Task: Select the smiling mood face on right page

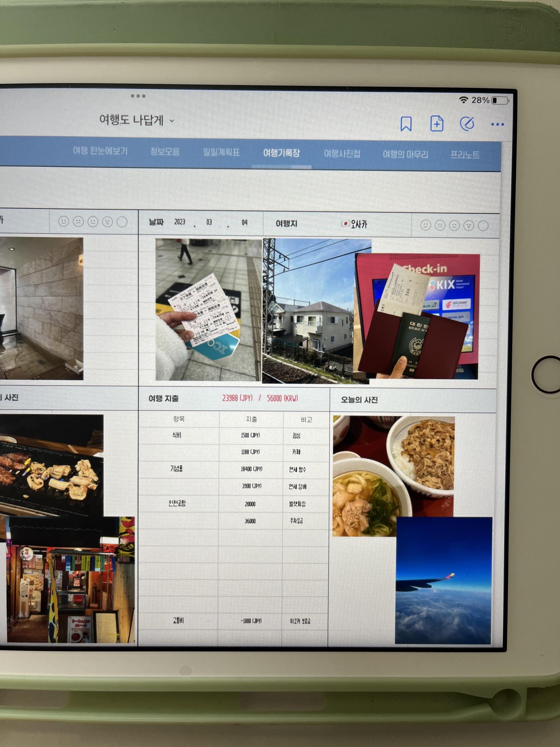Action: click(x=425, y=225)
